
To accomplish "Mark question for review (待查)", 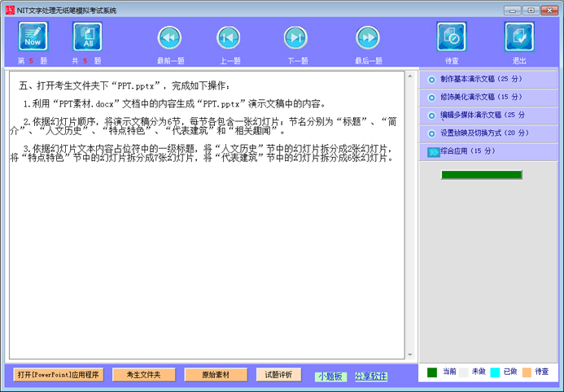I will pyautogui.click(x=451, y=37).
